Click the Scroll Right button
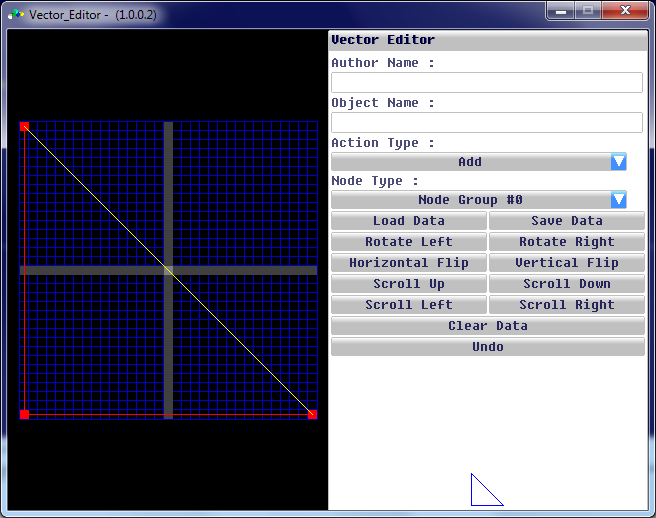The width and height of the screenshot is (656, 518). tap(566, 305)
